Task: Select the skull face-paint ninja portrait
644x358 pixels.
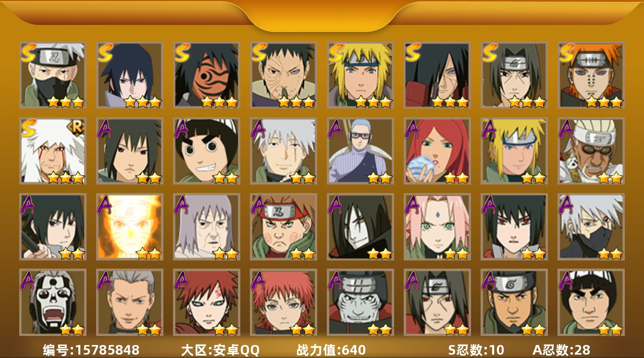Action: pyautogui.click(x=53, y=302)
